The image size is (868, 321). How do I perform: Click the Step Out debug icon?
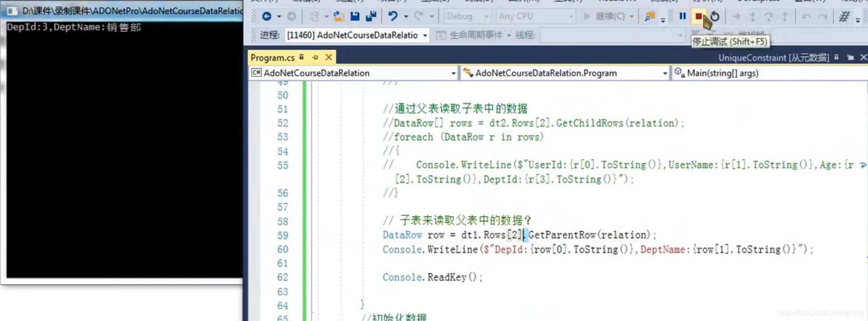[x=785, y=16]
